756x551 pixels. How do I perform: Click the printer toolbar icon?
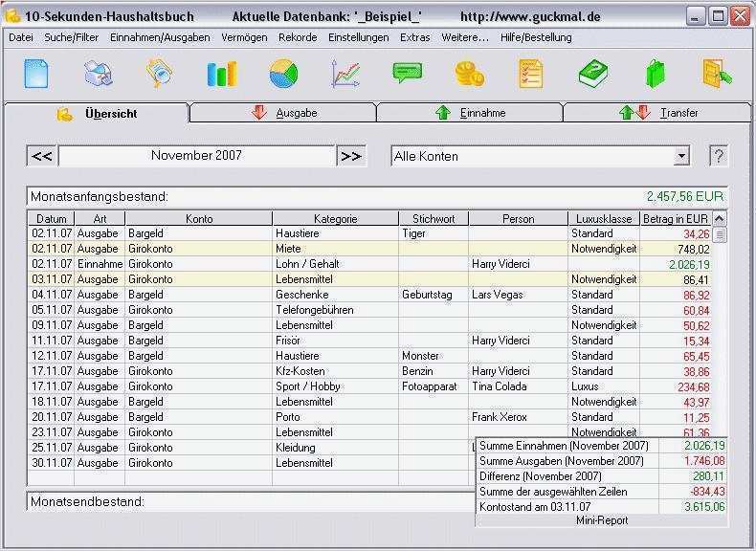point(99,74)
